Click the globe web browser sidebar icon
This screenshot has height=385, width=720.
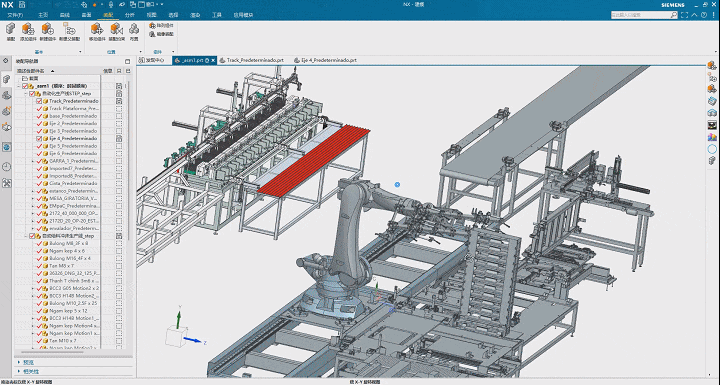(x=6, y=147)
